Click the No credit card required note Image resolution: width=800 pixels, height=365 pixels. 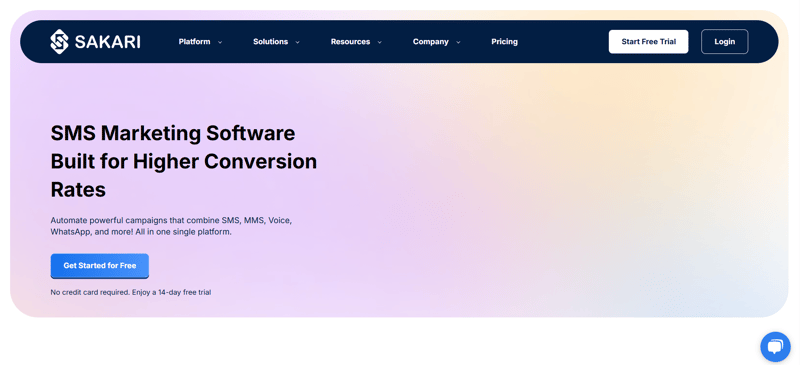coord(131,293)
